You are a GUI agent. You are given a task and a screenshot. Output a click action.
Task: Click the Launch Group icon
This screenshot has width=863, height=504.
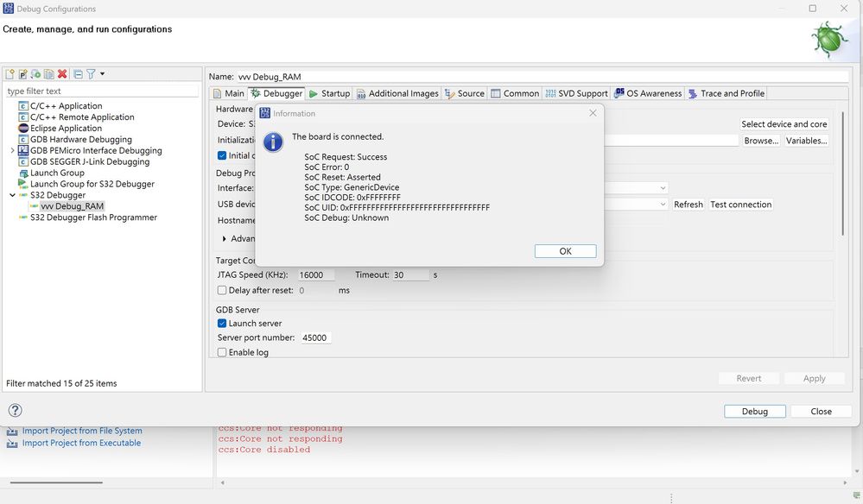23,173
